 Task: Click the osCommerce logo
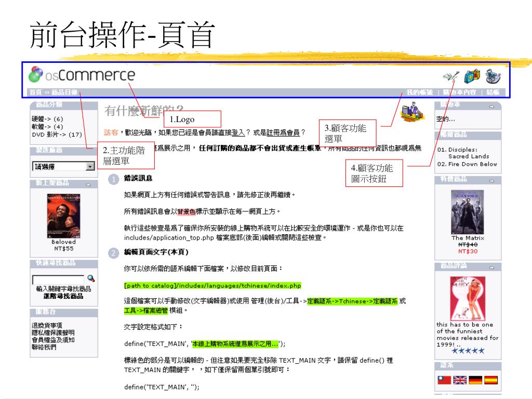coord(82,74)
